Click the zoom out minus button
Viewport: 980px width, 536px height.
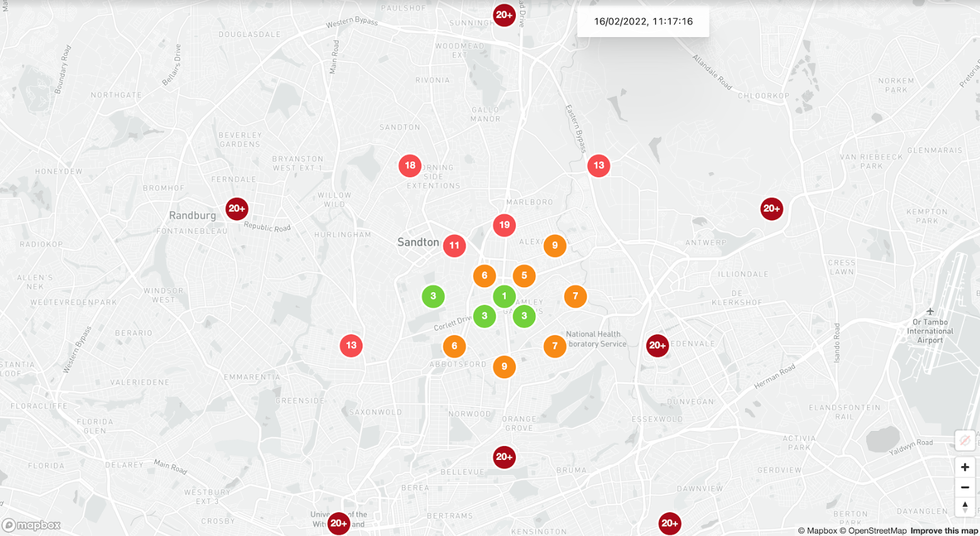tap(964, 487)
